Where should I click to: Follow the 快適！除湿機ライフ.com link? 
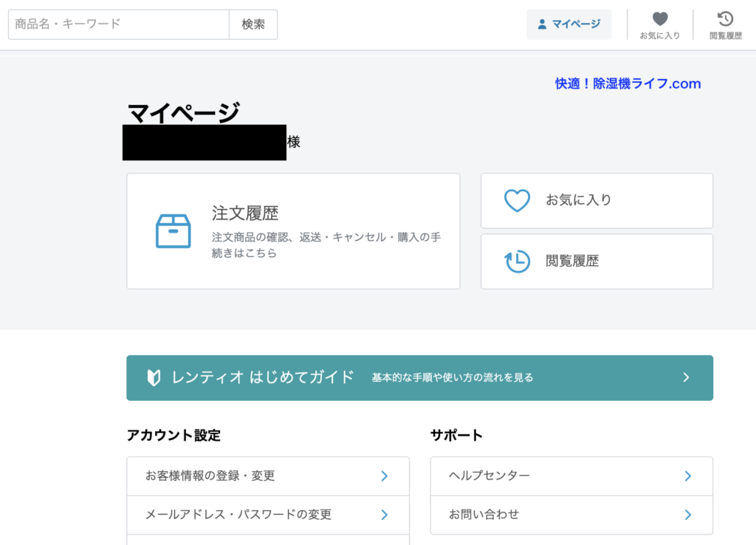(628, 83)
